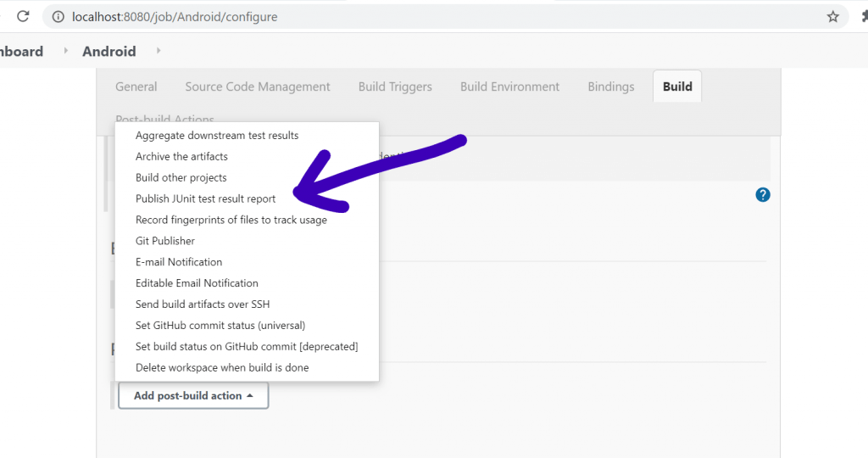Reload the page with the browser refresh icon

click(24, 17)
